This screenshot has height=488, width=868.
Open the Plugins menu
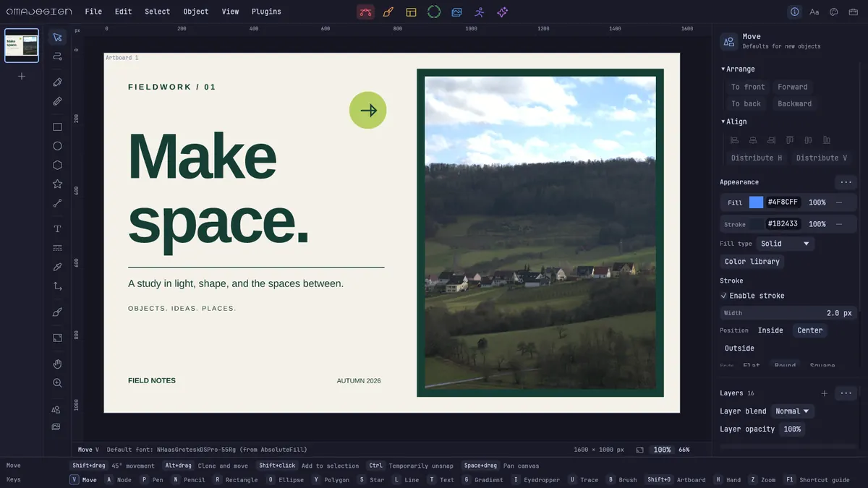tap(266, 12)
